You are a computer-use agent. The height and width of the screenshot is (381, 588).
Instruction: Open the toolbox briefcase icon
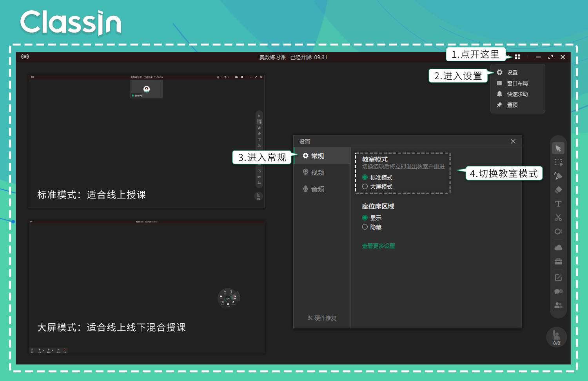[558, 261]
